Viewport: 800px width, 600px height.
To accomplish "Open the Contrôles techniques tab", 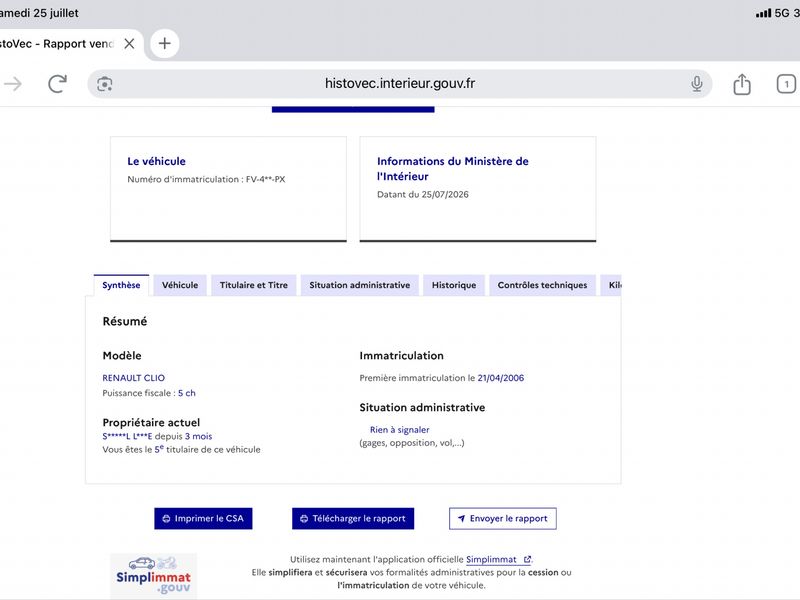I will click(542, 285).
